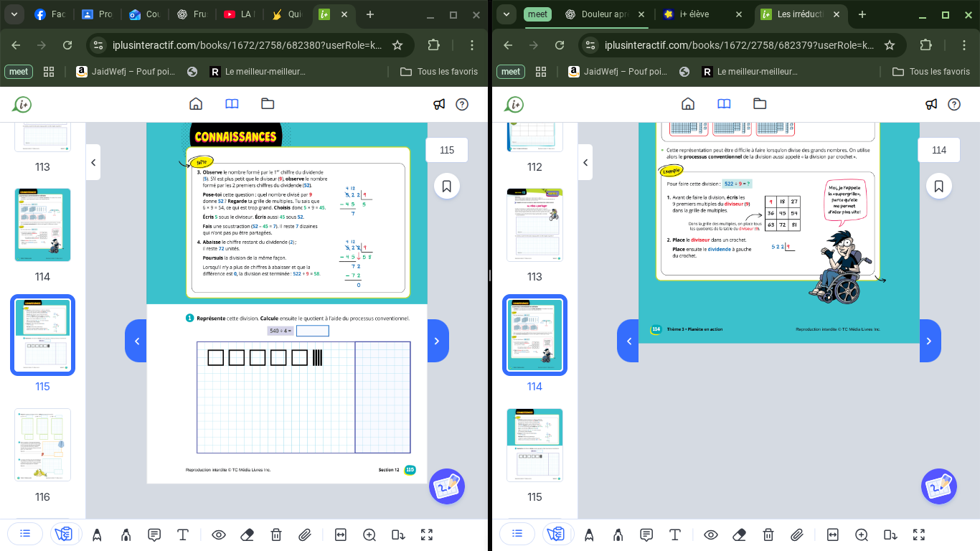Open tab search dropdown in left browser window
The image size is (980, 551).
14,14
